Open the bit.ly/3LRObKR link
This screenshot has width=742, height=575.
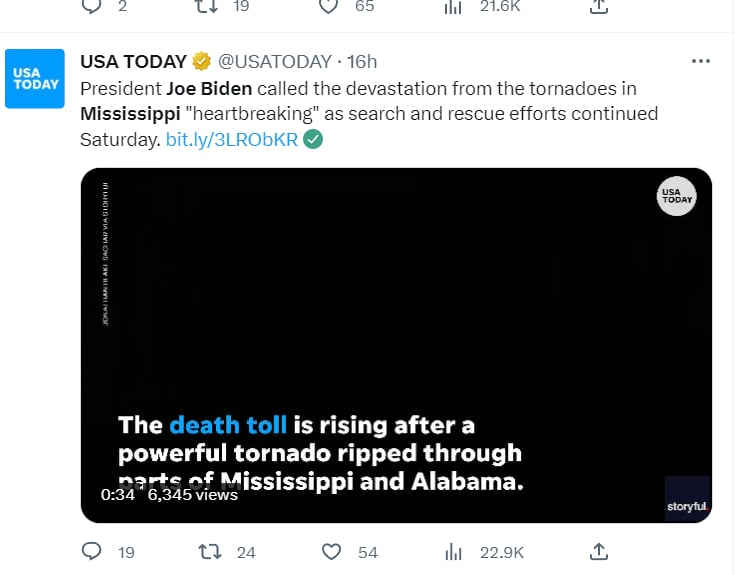coord(232,140)
